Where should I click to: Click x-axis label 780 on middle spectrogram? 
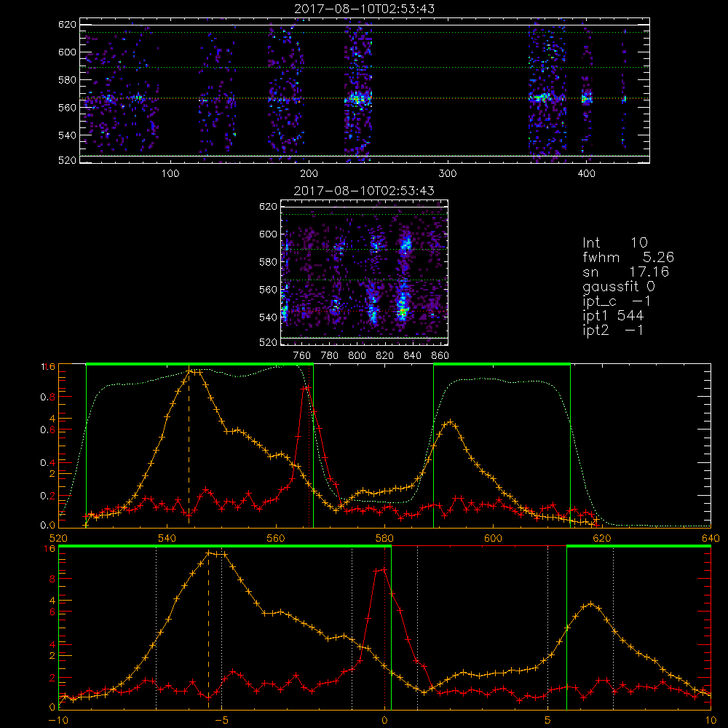(x=330, y=356)
